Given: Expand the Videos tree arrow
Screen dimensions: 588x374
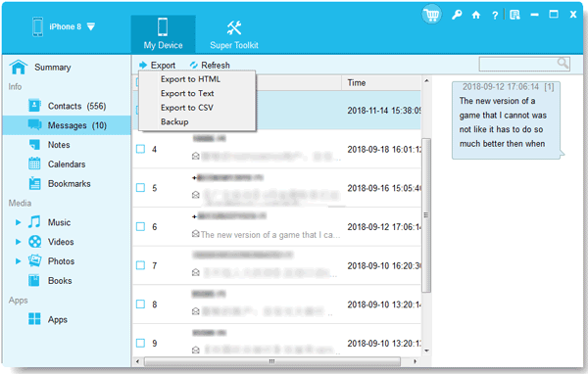Looking at the screenshot, I should (18, 242).
